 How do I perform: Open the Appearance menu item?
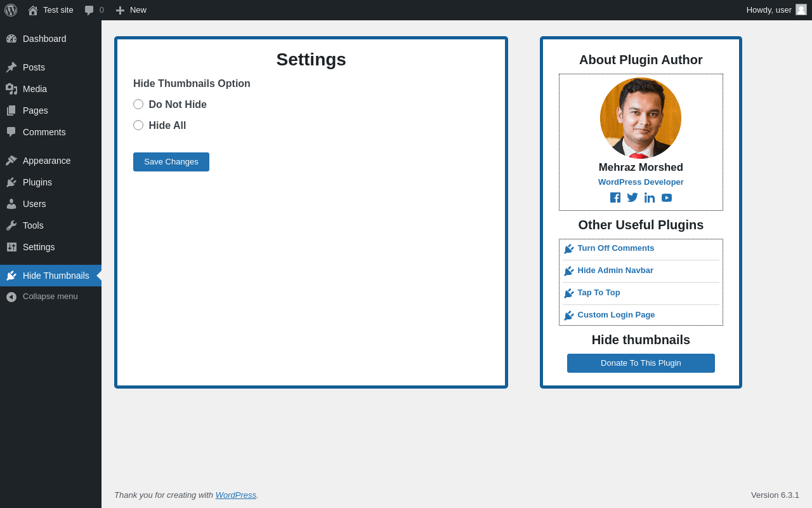point(51,161)
